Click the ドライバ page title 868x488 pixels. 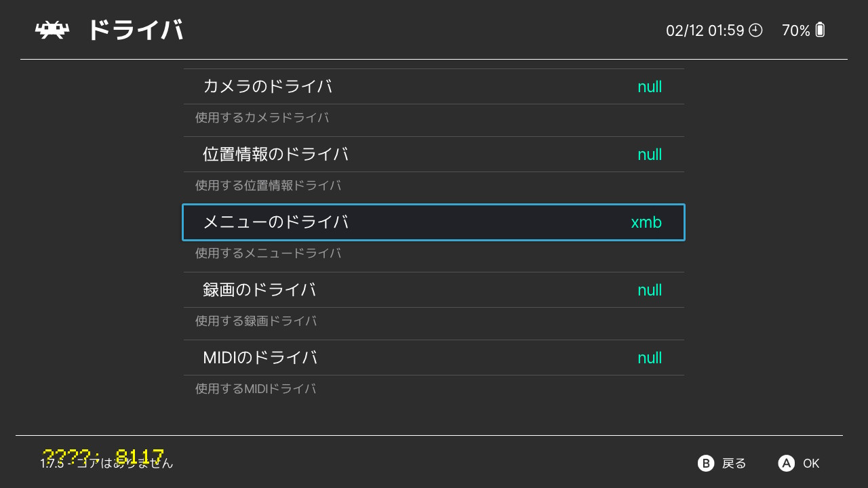(x=136, y=30)
